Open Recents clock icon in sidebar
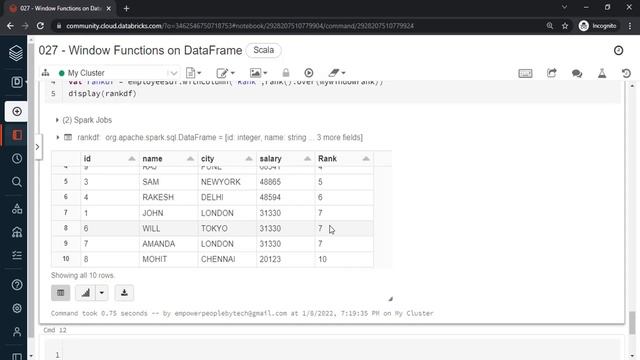The width and height of the screenshot is (640, 360). pyautogui.click(x=17, y=158)
